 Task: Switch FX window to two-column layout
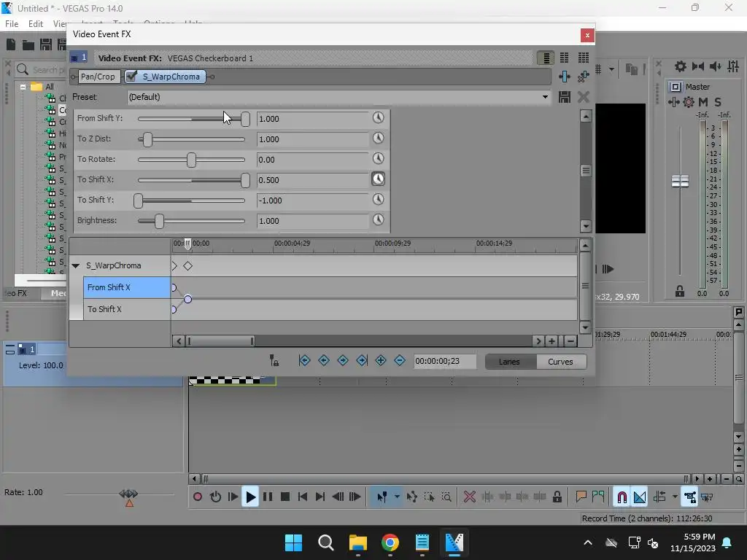tap(565, 58)
